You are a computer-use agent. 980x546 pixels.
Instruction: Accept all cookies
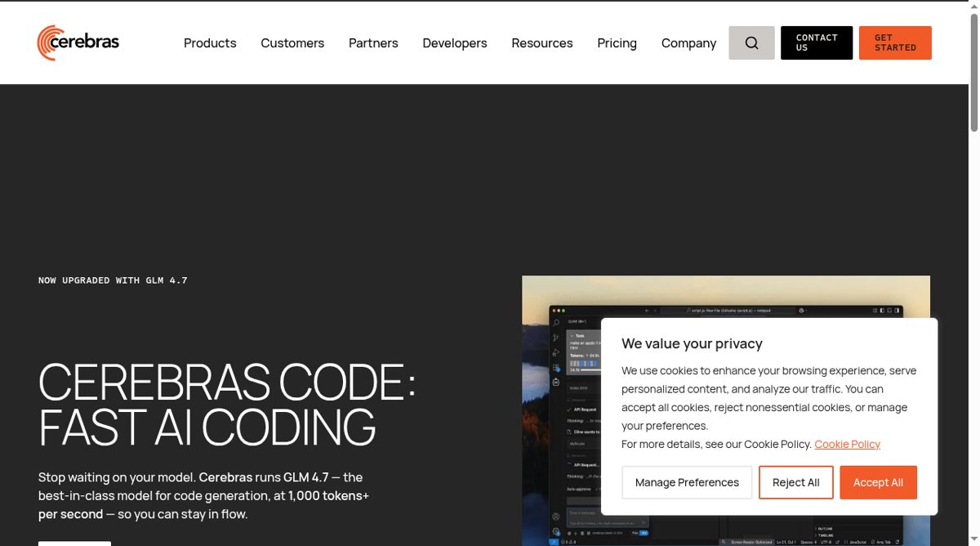click(878, 482)
